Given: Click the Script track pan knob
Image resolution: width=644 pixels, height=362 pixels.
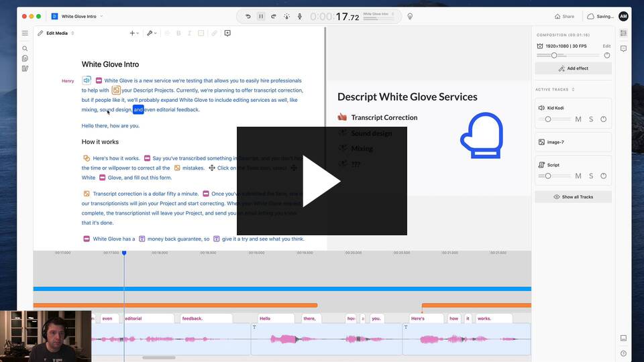Looking at the screenshot, I should click(603, 176).
